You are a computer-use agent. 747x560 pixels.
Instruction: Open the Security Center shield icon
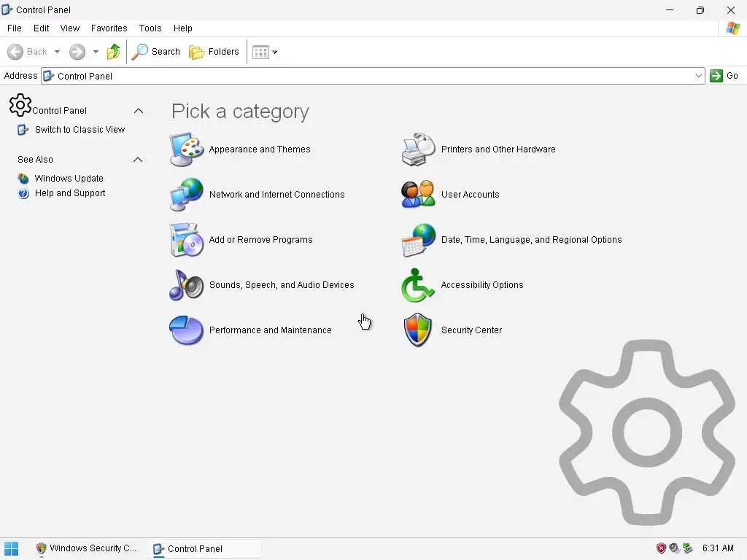[418, 330]
